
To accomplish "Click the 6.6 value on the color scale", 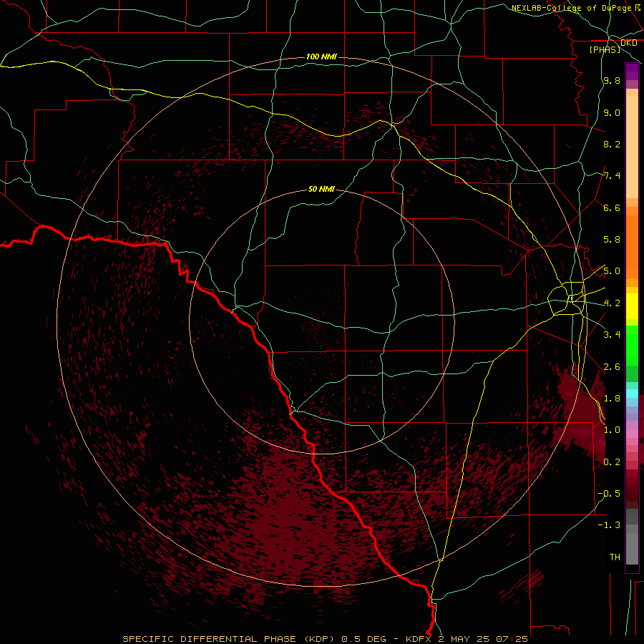I will point(612,208).
